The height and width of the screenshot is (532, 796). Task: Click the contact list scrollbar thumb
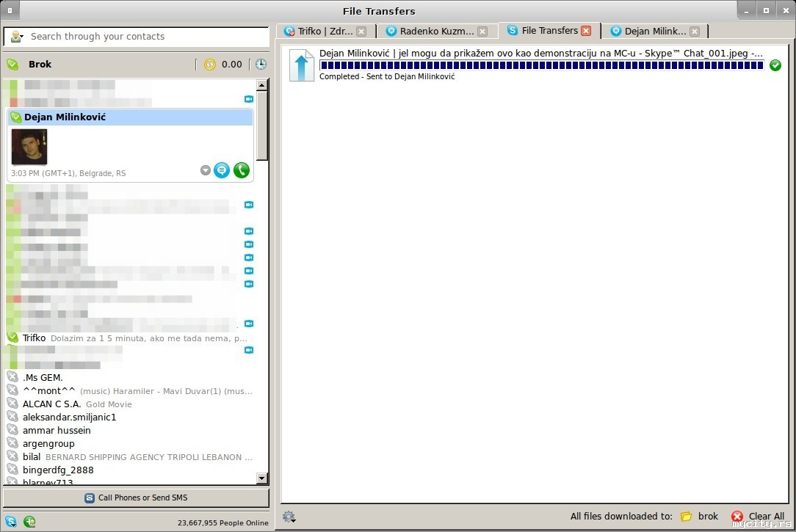click(x=262, y=125)
